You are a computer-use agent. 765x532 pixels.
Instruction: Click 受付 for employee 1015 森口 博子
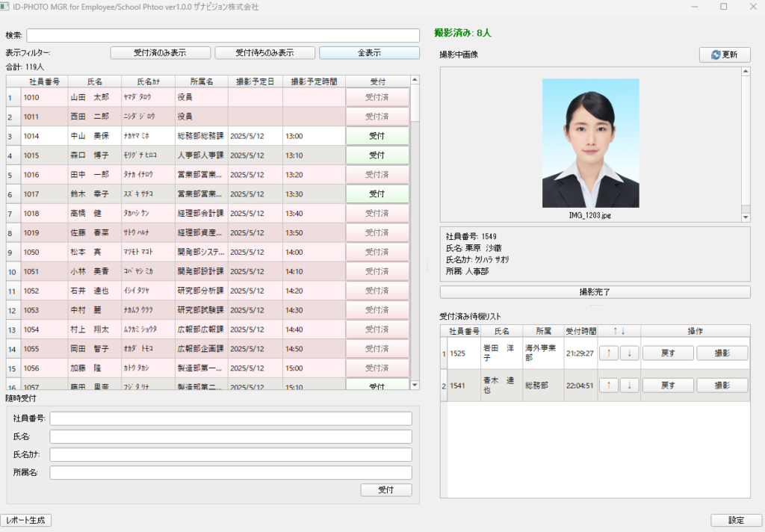pyautogui.click(x=377, y=155)
